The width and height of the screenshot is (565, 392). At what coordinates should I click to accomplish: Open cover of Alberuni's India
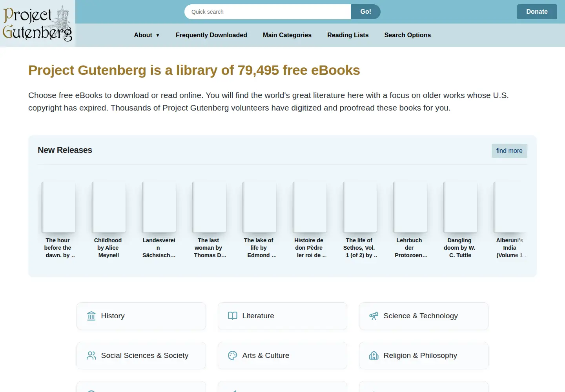pos(510,207)
